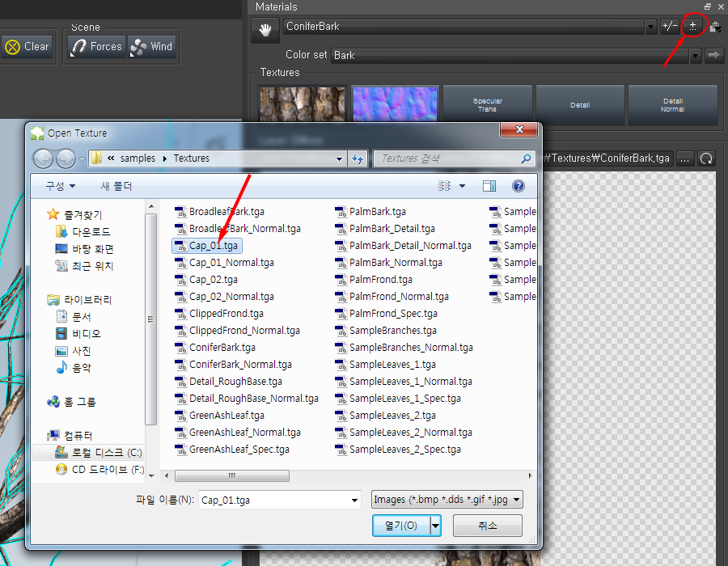Select the Detail texture slot
728x566 pixels.
coord(580,105)
